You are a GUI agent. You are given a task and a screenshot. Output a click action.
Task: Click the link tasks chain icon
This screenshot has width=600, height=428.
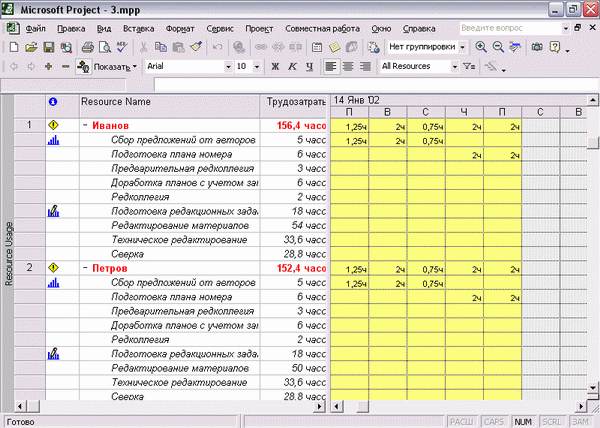click(x=261, y=47)
